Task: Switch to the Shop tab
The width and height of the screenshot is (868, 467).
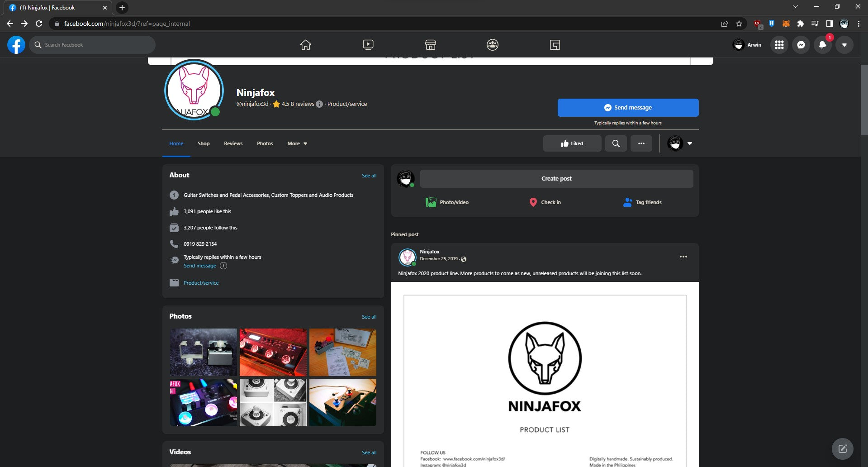Action: click(x=204, y=143)
